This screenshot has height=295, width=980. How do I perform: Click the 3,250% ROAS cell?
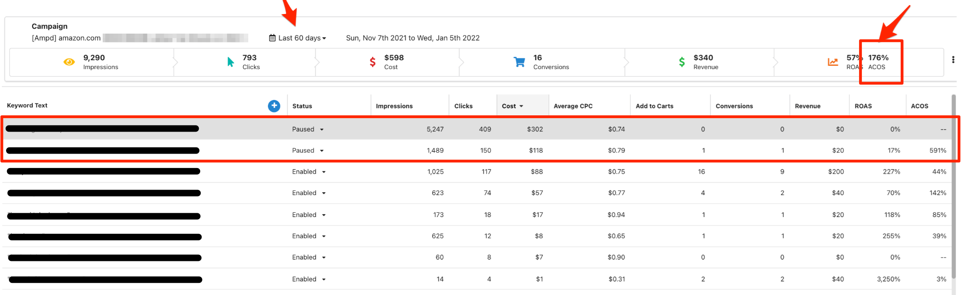click(x=889, y=279)
